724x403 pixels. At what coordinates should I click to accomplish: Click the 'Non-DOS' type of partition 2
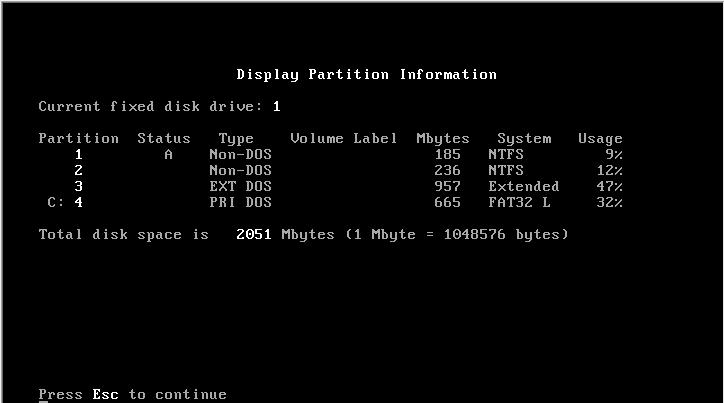coord(241,170)
